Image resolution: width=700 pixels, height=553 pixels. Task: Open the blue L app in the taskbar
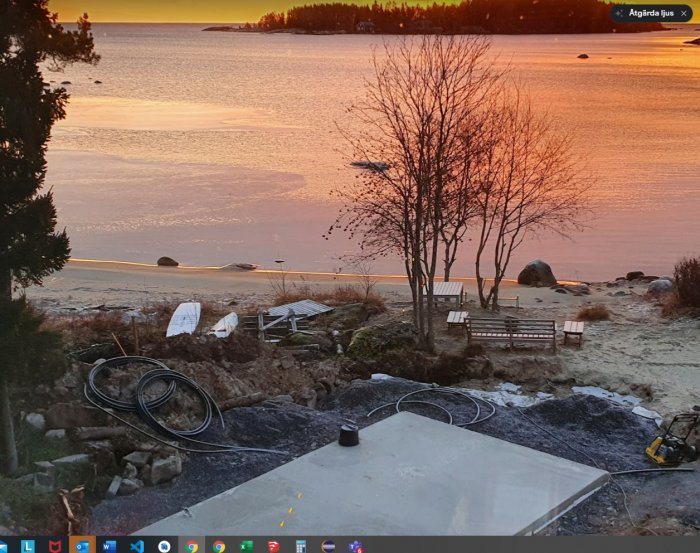pyautogui.click(x=28, y=546)
